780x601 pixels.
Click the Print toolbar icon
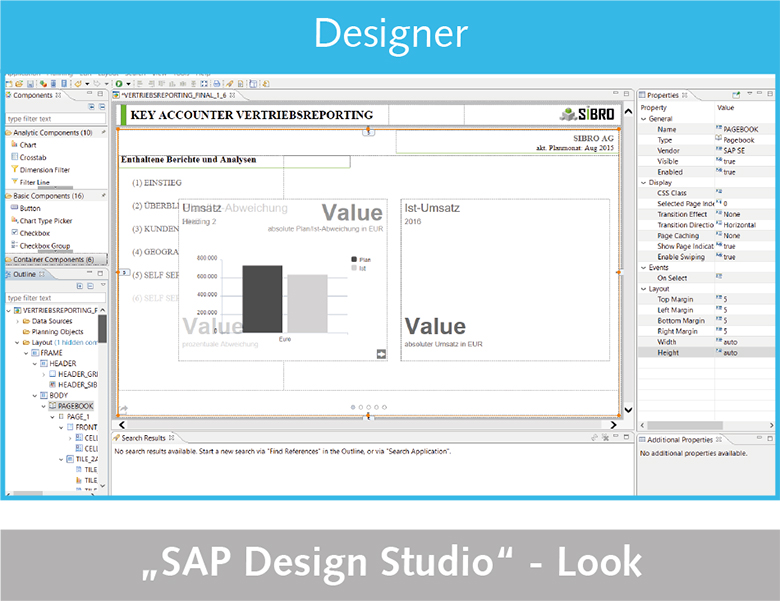coord(217,84)
